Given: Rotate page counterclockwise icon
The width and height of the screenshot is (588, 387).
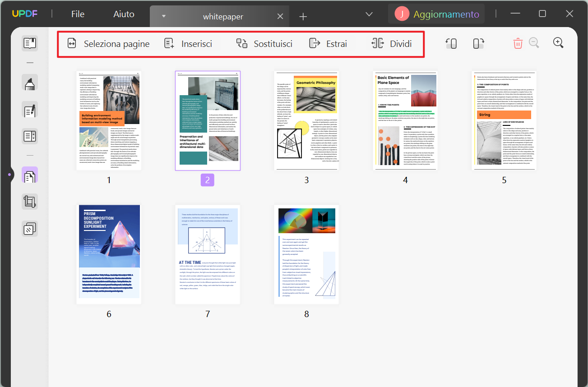Looking at the screenshot, I should (x=451, y=43).
